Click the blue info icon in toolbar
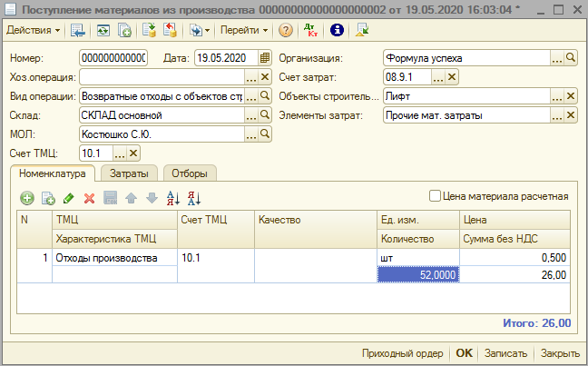The width and height of the screenshot is (588, 366). pos(337,30)
